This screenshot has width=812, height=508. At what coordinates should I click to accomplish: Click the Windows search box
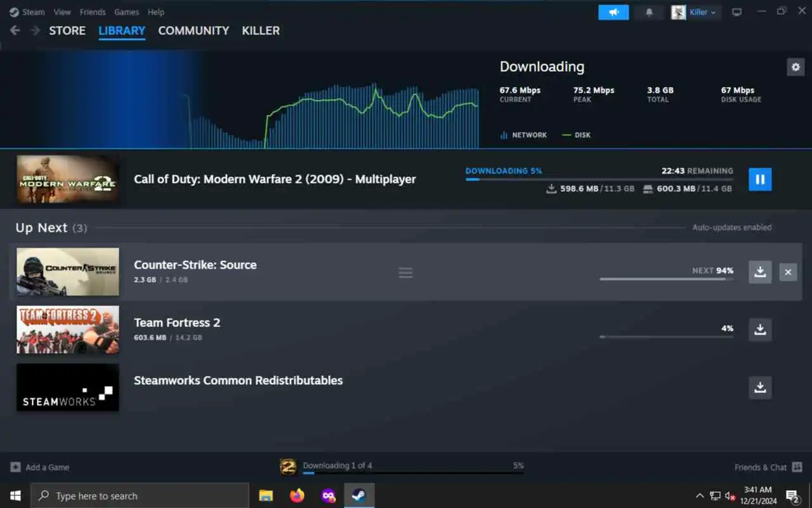pos(140,495)
